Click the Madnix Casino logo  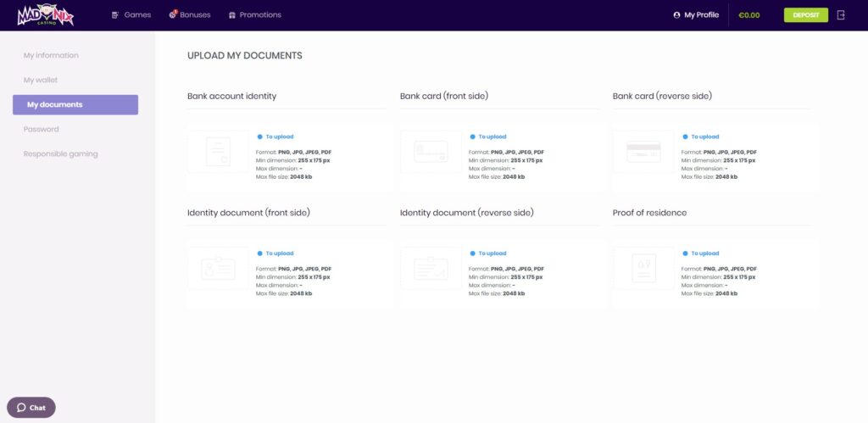click(46, 15)
